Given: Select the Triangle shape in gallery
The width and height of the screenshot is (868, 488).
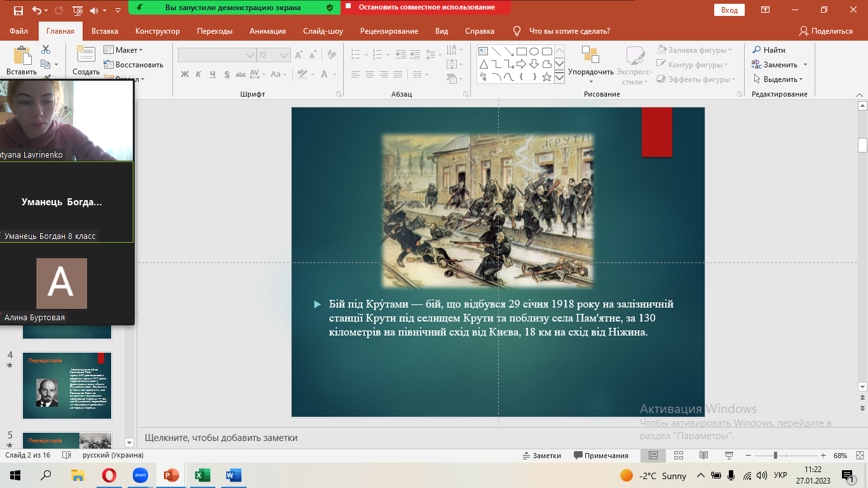Looking at the screenshot, I should [483, 64].
